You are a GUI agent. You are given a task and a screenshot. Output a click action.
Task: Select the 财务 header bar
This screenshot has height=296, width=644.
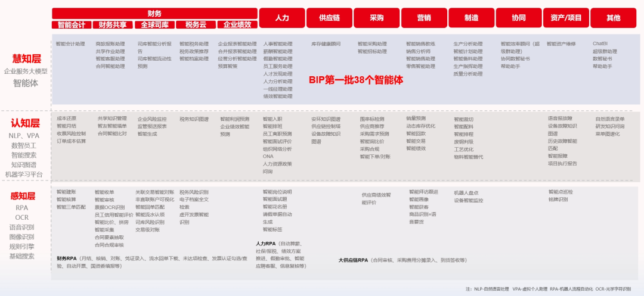154,14
